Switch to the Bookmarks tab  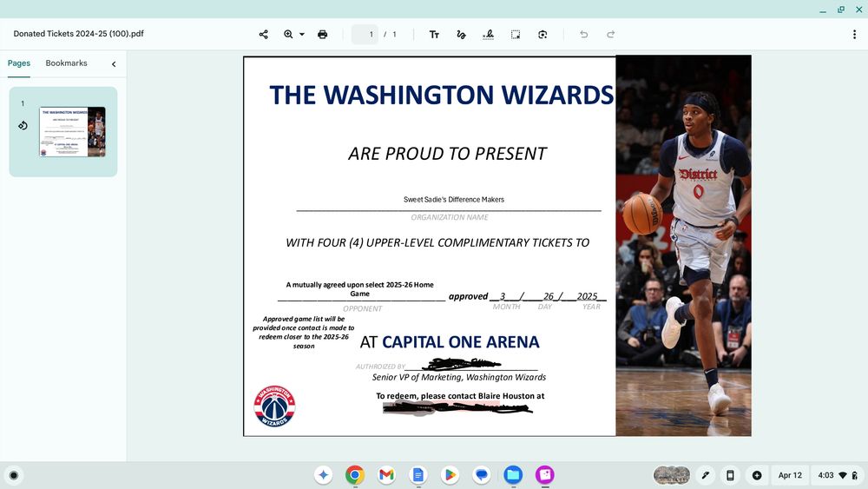click(67, 63)
